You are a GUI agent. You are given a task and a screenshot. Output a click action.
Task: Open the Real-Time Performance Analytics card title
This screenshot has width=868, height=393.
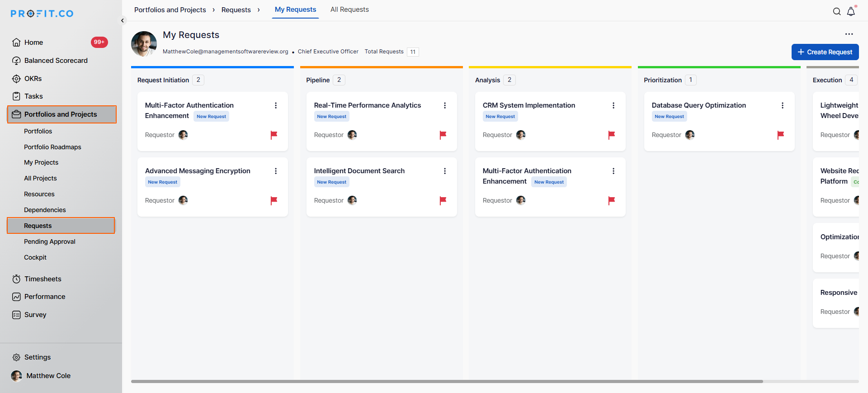pyautogui.click(x=368, y=105)
